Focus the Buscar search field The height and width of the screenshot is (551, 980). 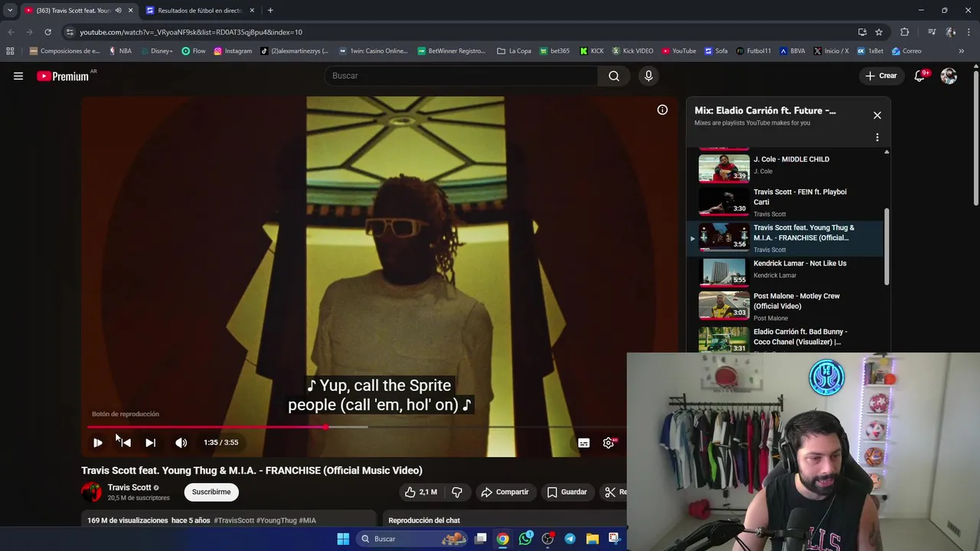click(x=461, y=76)
